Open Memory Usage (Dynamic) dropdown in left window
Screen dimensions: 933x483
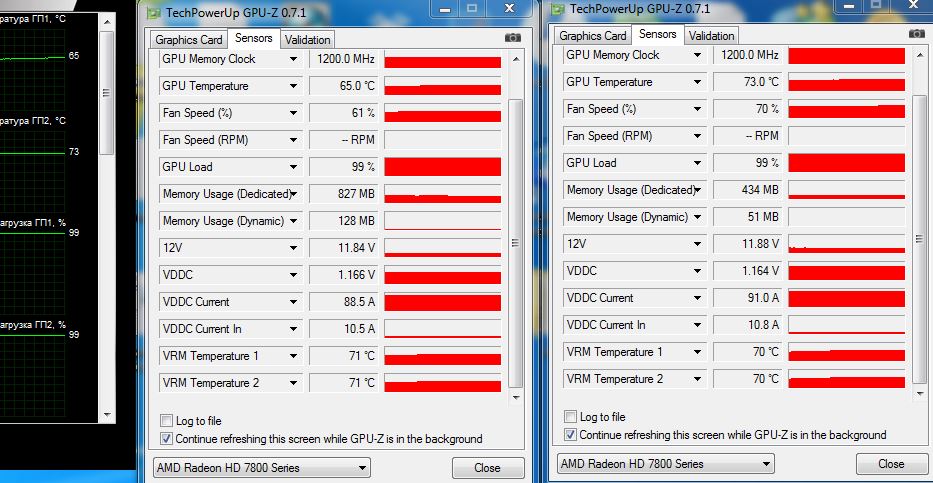[293, 221]
